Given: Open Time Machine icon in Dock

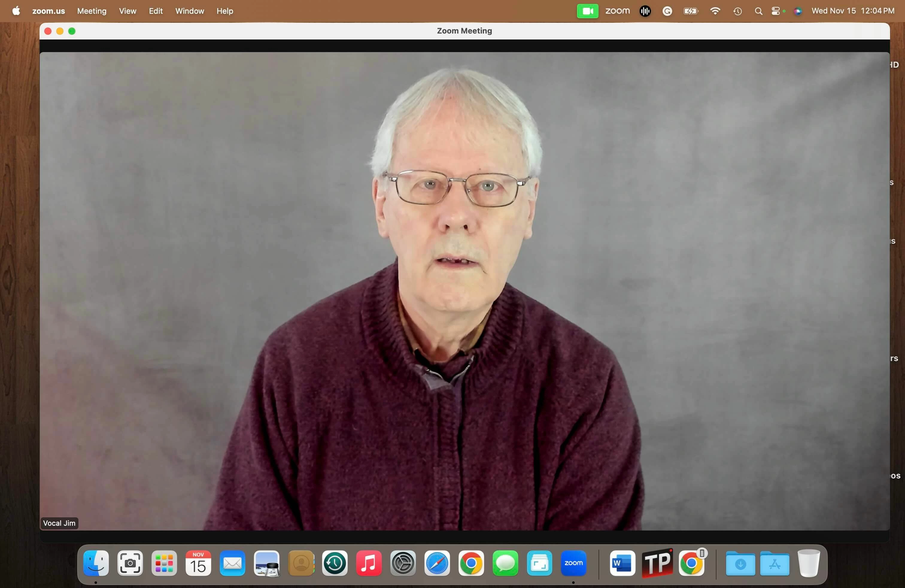Looking at the screenshot, I should [x=335, y=563].
